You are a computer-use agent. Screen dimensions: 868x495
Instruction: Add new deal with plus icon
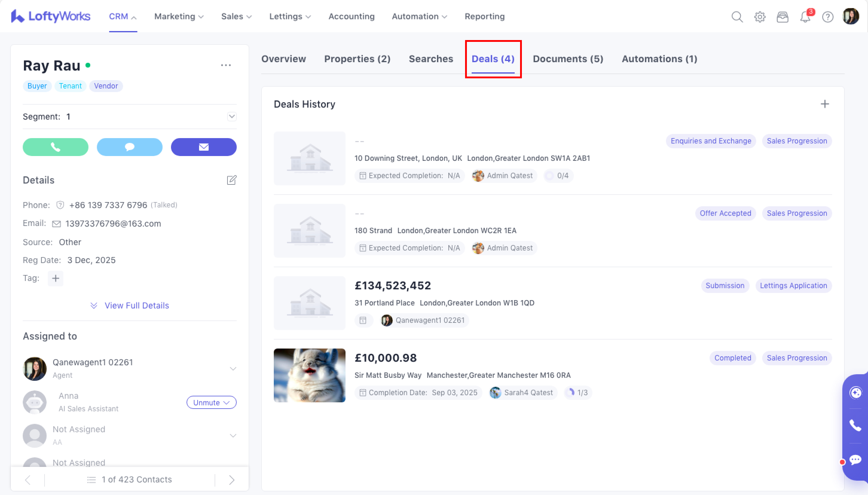pyautogui.click(x=824, y=104)
